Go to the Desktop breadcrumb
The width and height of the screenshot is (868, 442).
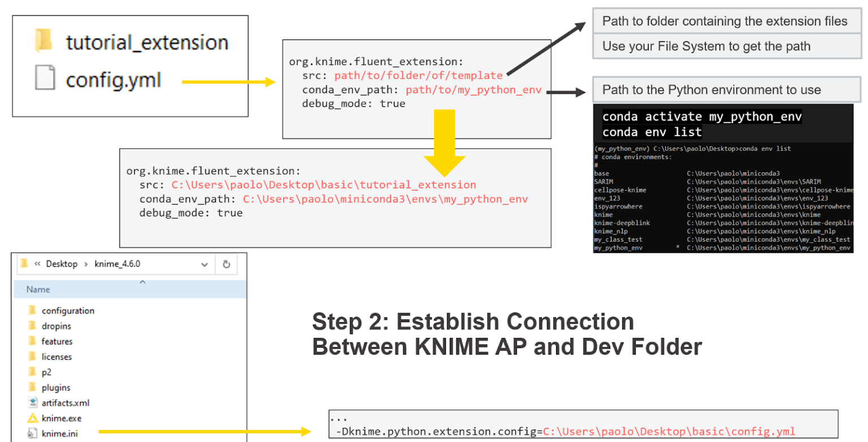pos(62,264)
